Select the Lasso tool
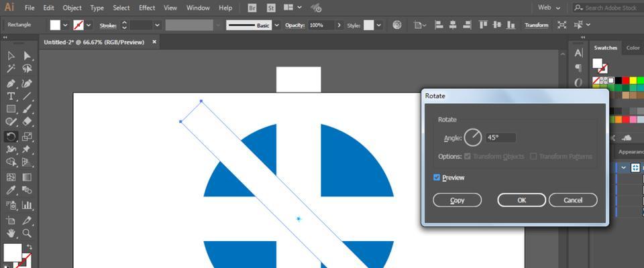Screen dimensions: 644x268 click(27, 68)
